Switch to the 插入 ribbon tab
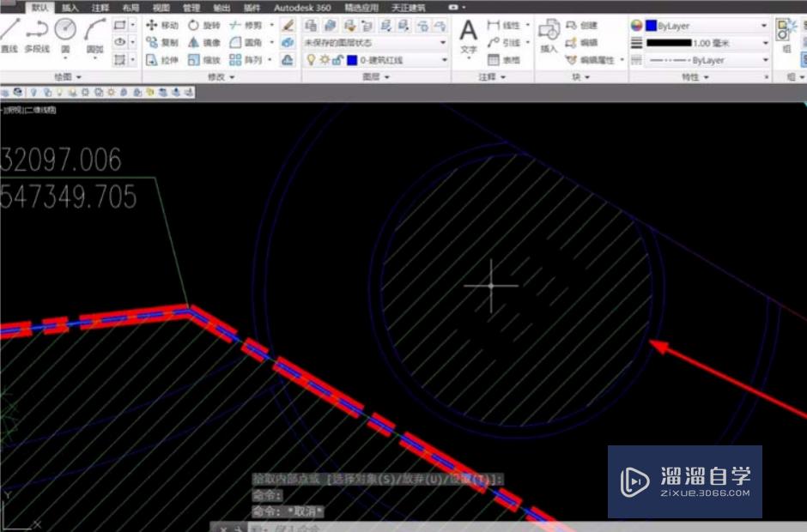The width and height of the screenshot is (807, 532). [70, 8]
